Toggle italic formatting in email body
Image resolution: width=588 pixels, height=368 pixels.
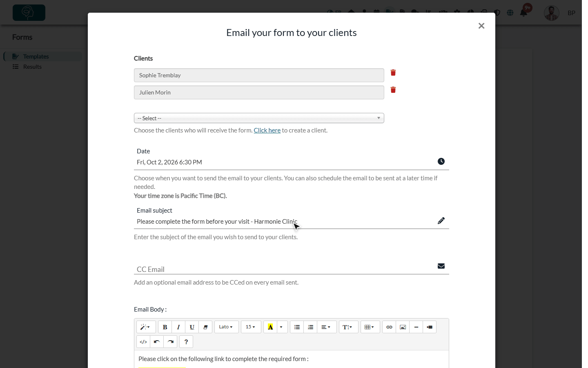coord(178,327)
